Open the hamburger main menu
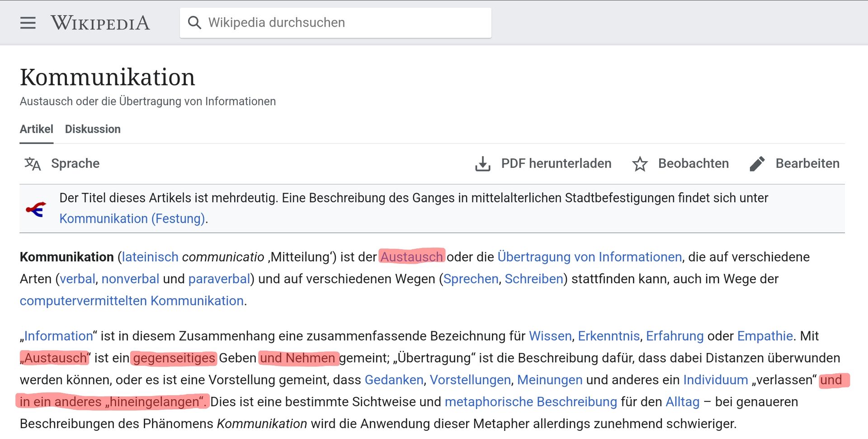 (x=28, y=23)
